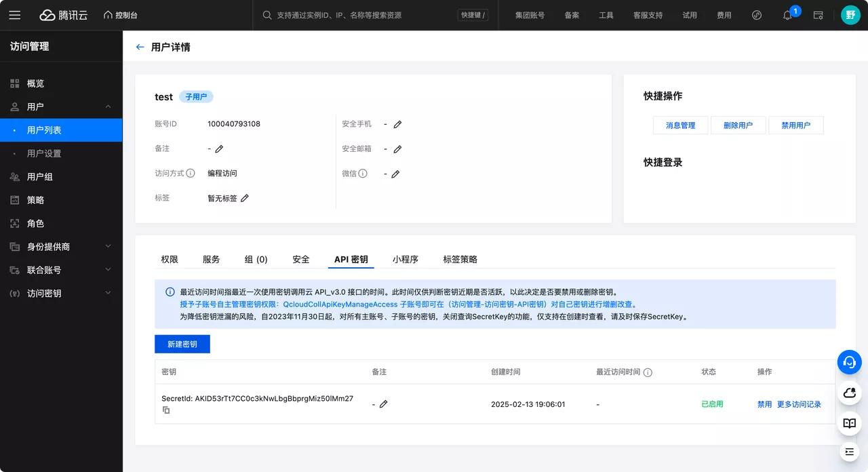Switch to the API 密钥 tab
This screenshot has width=868, height=472.
tap(351, 258)
